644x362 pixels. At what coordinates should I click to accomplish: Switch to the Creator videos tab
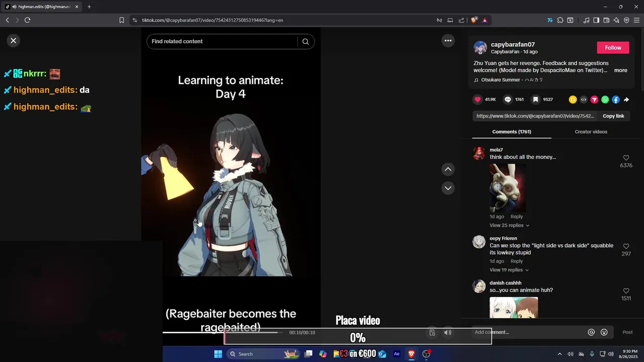(x=591, y=132)
